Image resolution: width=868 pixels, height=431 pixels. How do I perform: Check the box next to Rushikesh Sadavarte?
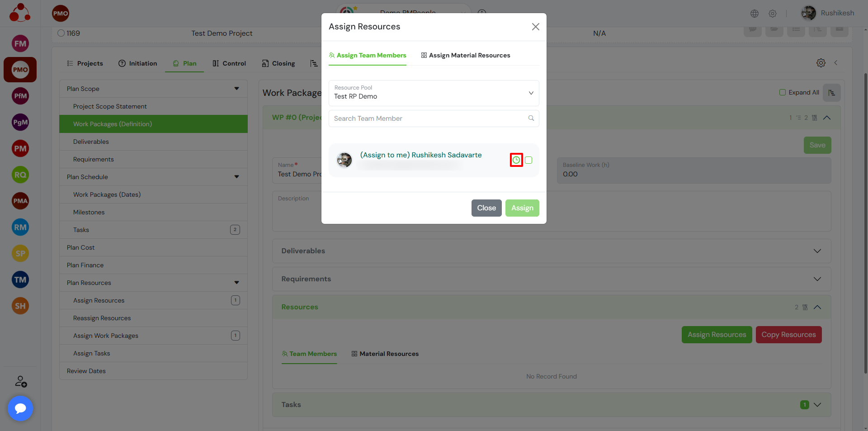pyautogui.click(x=528, y=160)
